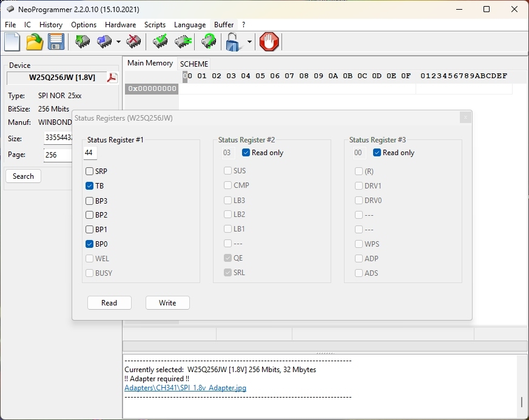
Task: Click the NeoProgrammer title bar chip icon
Action: (10, 9)
